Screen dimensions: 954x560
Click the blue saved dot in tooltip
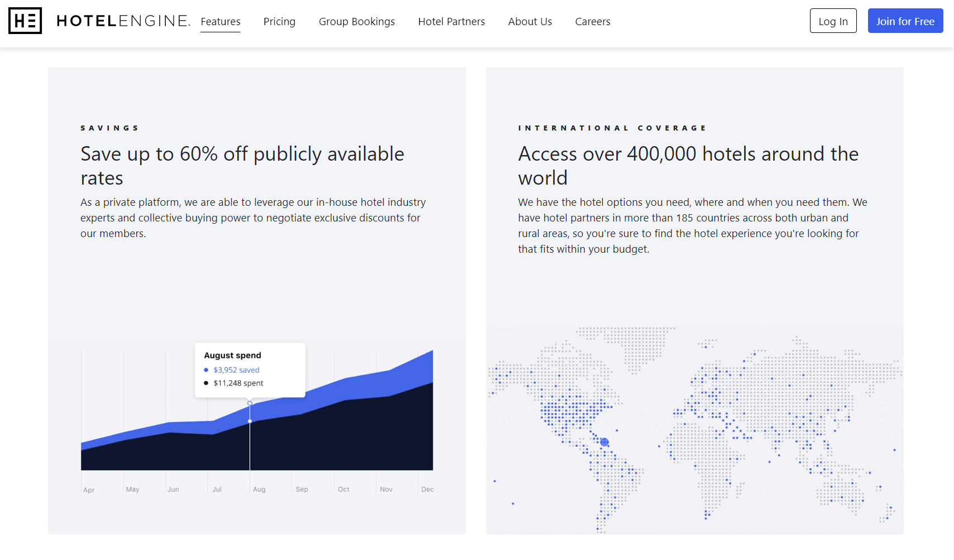[x=206, y=370]
